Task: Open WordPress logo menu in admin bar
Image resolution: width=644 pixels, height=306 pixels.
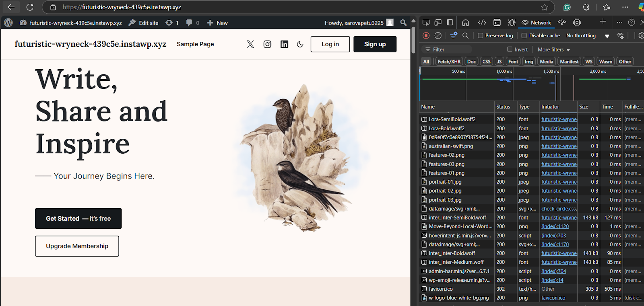Action: (x=8, y=23)
